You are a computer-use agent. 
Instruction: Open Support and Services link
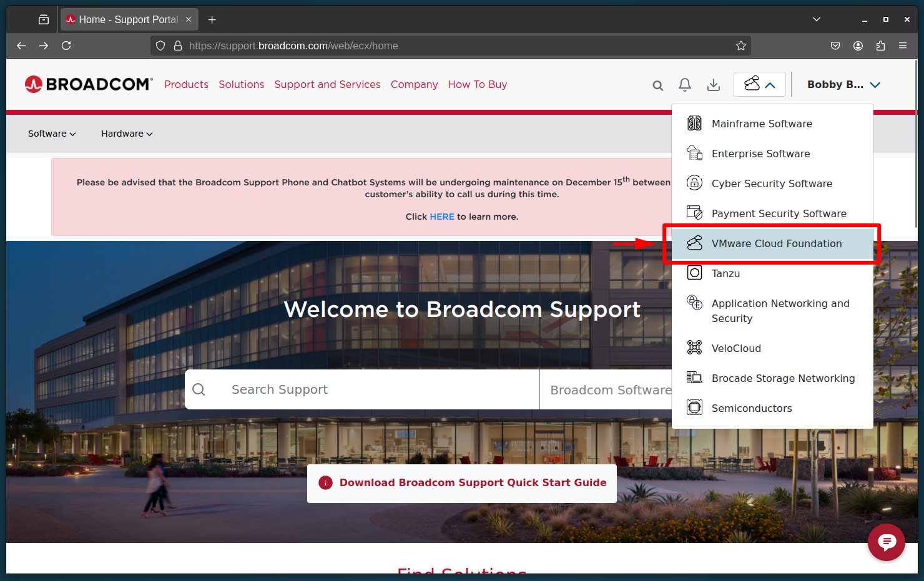(327, 84)
